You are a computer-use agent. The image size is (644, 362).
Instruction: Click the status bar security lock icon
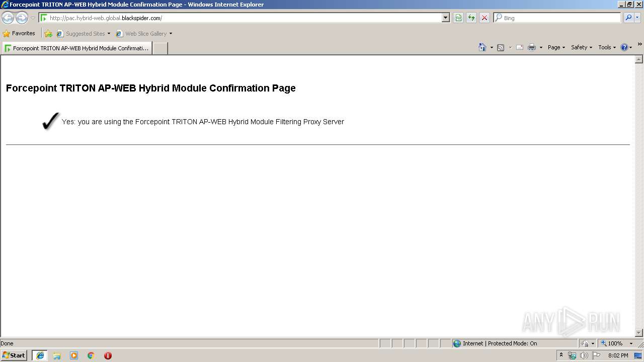(x=585, y=343)
